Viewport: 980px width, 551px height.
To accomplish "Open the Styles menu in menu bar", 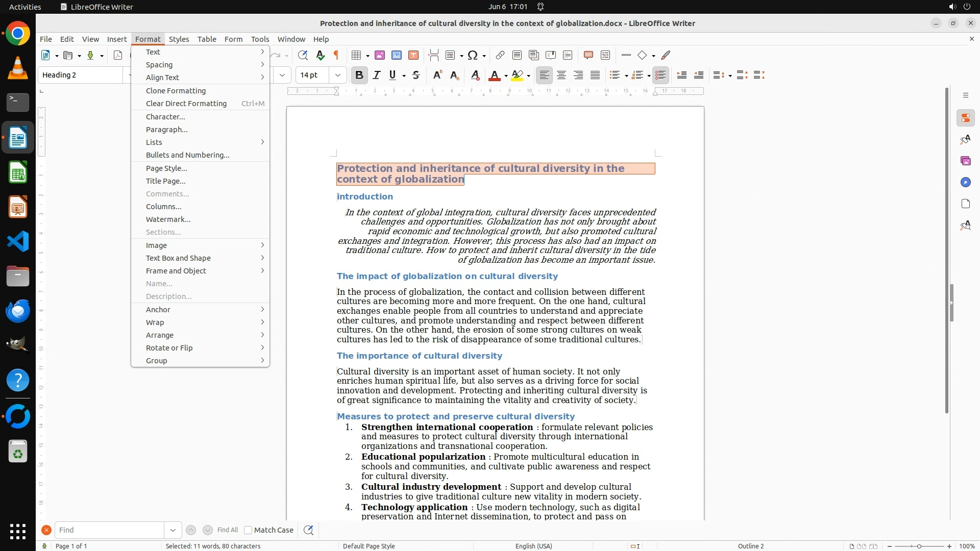I will 179,39.
